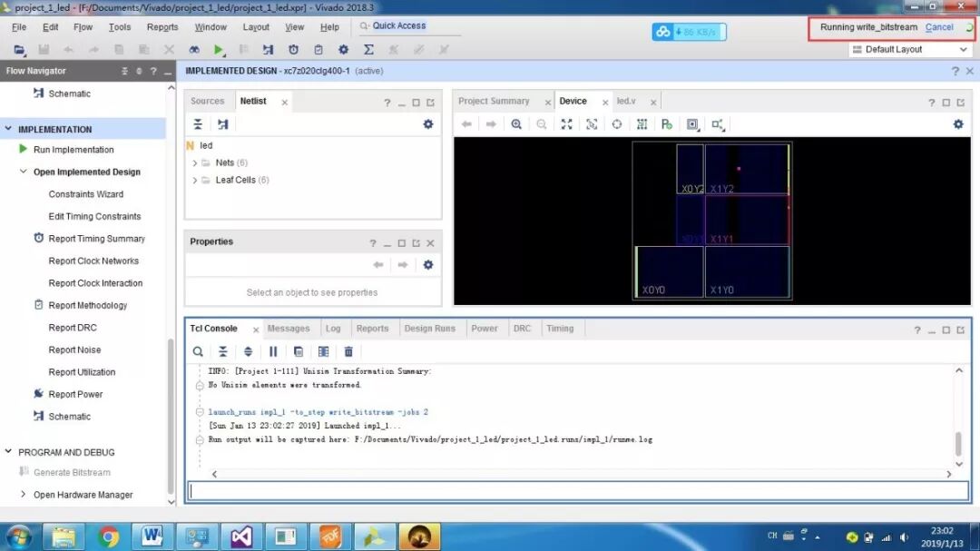Screen dimensions: 980x551
Task: Click the timing clock icon in main toolbar
Action: click(x=293, y=49)
